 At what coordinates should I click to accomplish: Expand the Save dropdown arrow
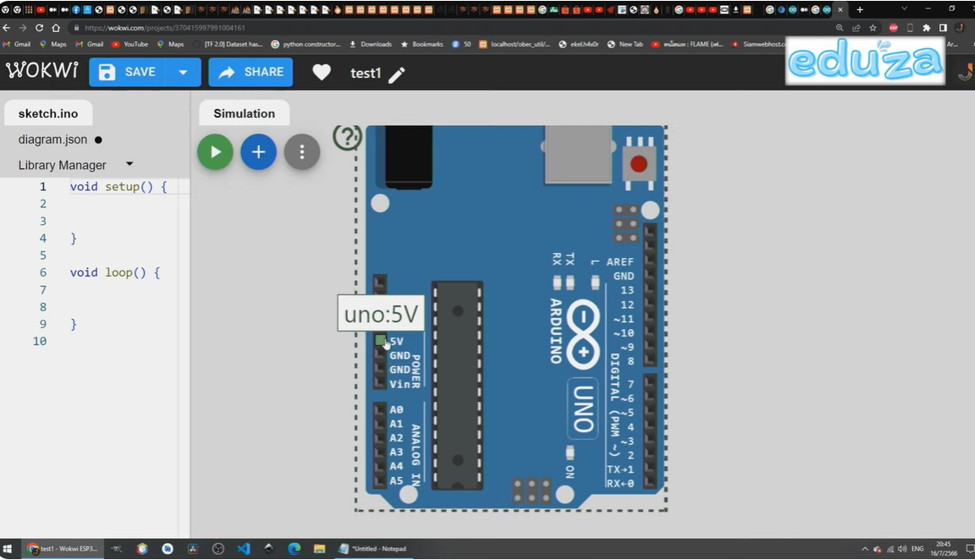pyautogui.click(x=183, y=73)
